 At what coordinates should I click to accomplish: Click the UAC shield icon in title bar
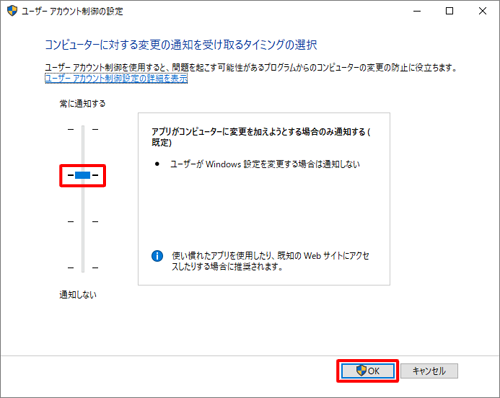[12, 11]
